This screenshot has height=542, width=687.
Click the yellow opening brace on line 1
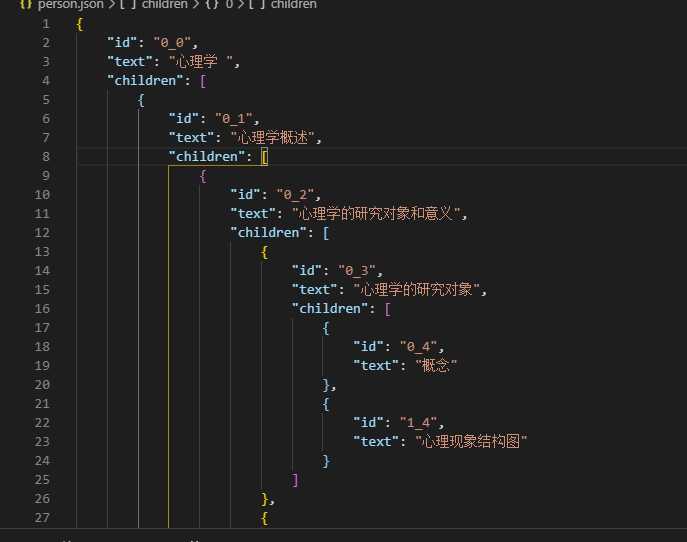click(x=79, y=24)
